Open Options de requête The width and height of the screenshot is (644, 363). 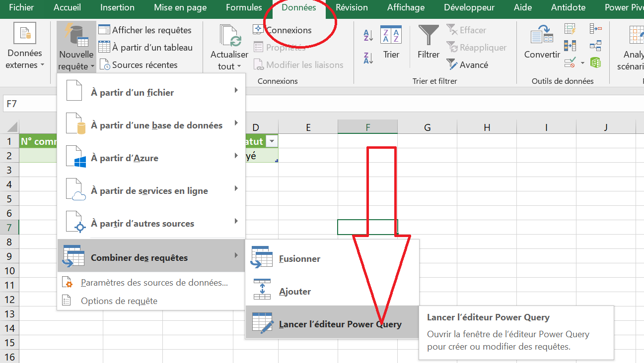pos(151,301)
